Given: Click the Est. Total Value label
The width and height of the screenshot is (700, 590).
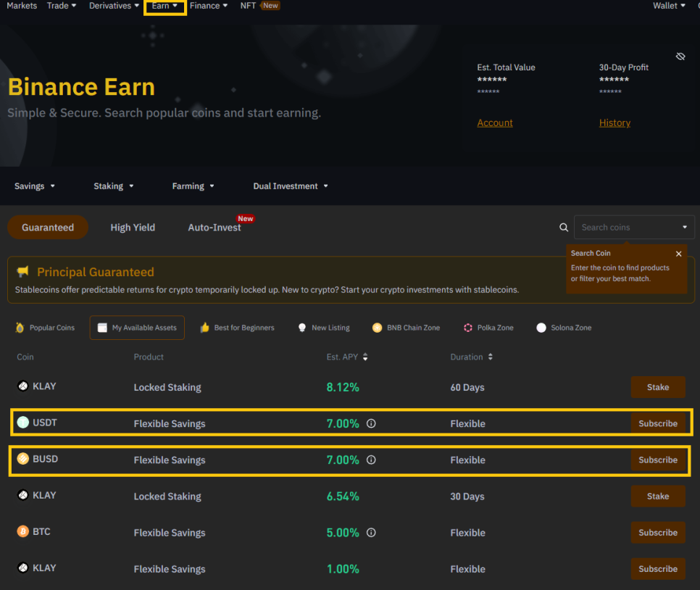Looking at the screenshot, I should coord(506,67).
